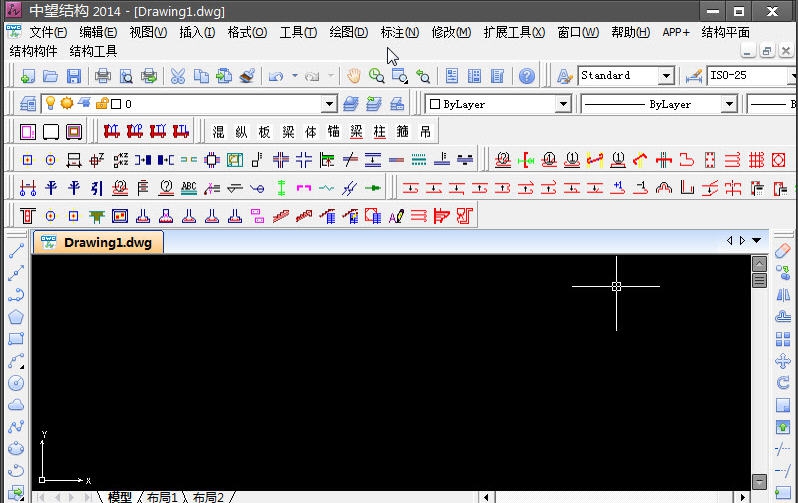Expand the Undo history dropdown arrow

point(295,76)
